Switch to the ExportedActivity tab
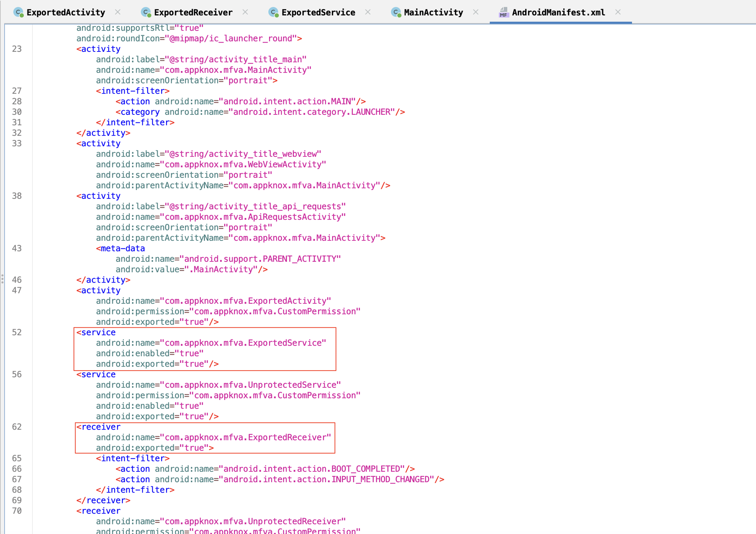This screenshot has height=534, width=756. [66, 12]
